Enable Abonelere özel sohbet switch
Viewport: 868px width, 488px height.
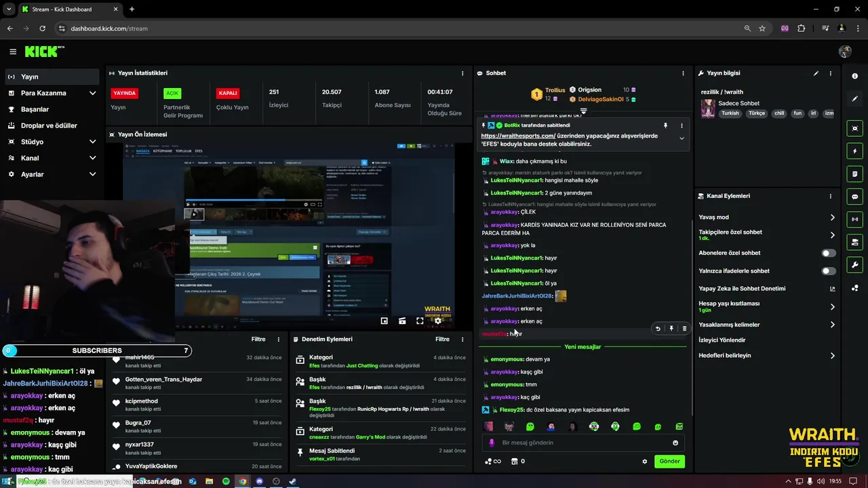[829, 253]
